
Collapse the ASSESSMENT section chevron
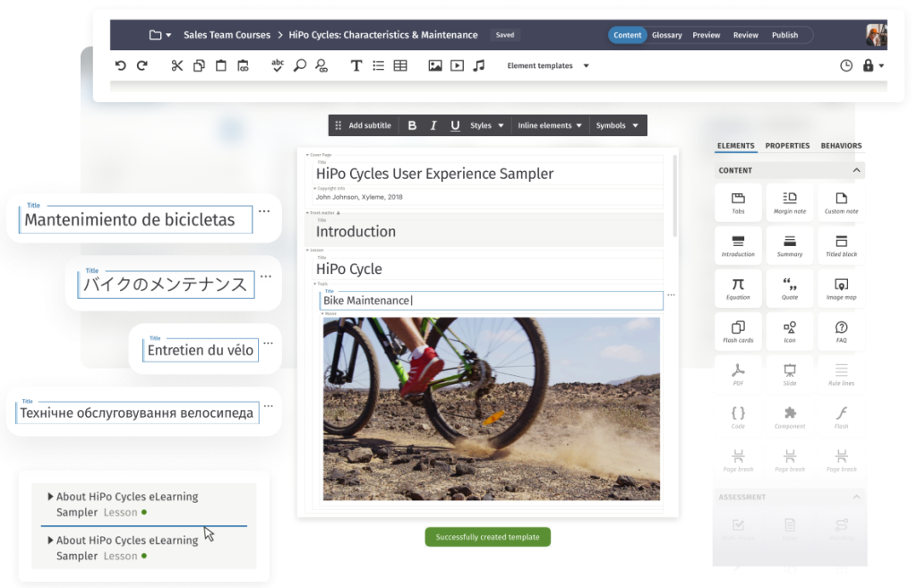(856, 497)
